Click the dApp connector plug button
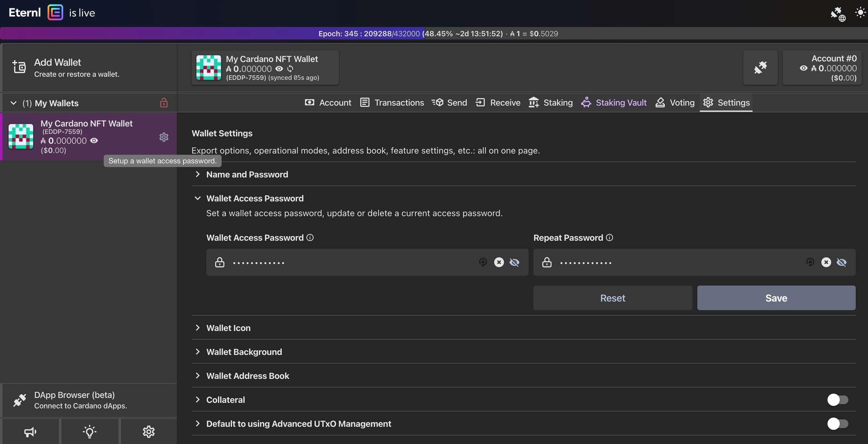Image resolution: width=868 pixels, height=444 pixels. pos(760,67)
